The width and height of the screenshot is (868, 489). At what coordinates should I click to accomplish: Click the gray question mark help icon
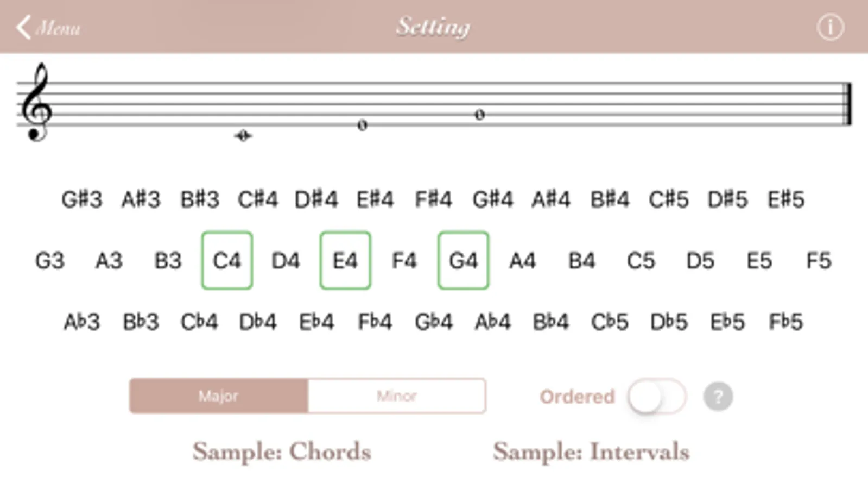point(718,397)
